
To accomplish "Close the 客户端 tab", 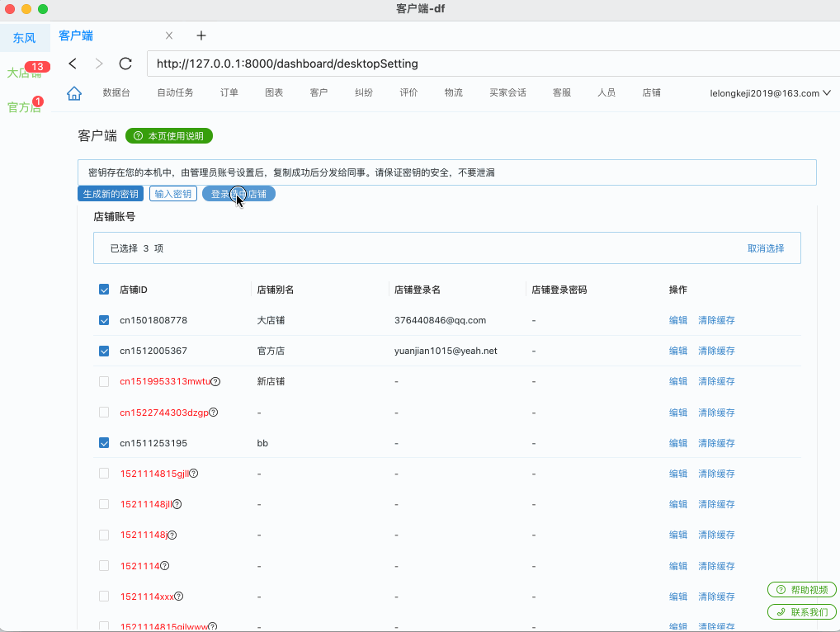I will (x=169, y=35).
